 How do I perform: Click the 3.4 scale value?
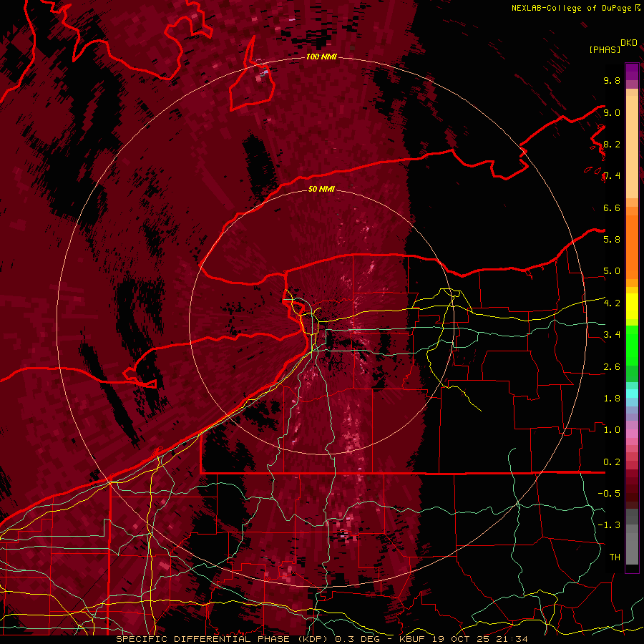pyautogui.click(x=612, y=335)
